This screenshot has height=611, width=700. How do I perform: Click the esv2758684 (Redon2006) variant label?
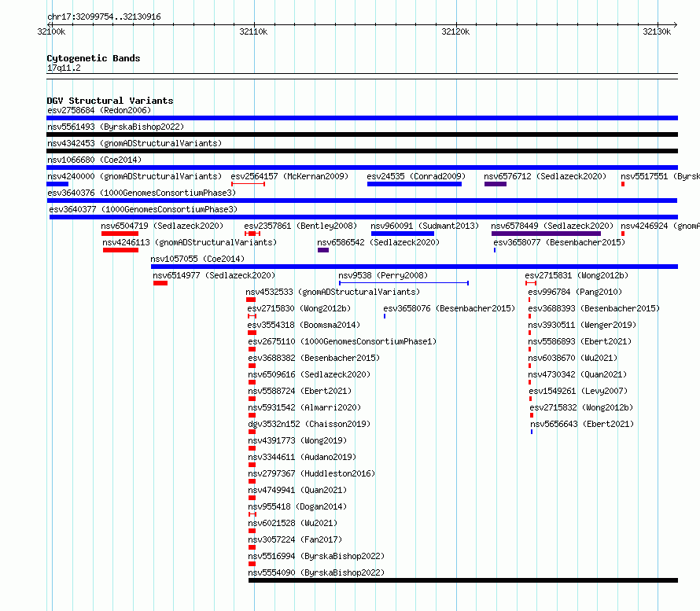point(99,110)
